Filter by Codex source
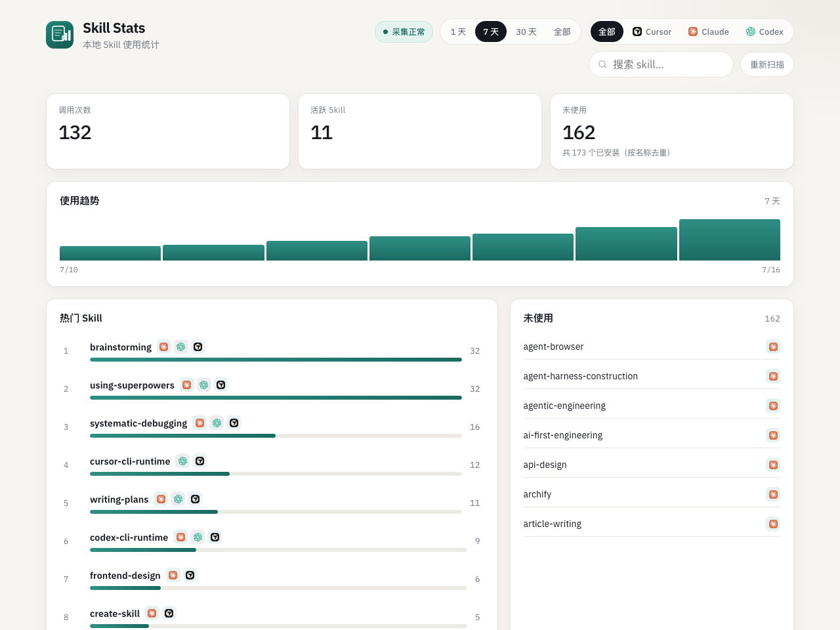The width and height of the screenshot is (840, 630). click(765, 31)
